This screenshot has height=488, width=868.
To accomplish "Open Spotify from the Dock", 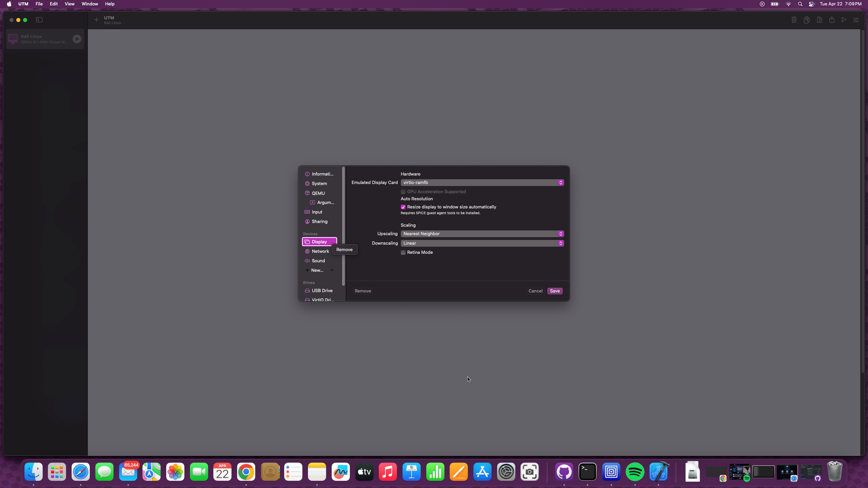I will [635, 472].
